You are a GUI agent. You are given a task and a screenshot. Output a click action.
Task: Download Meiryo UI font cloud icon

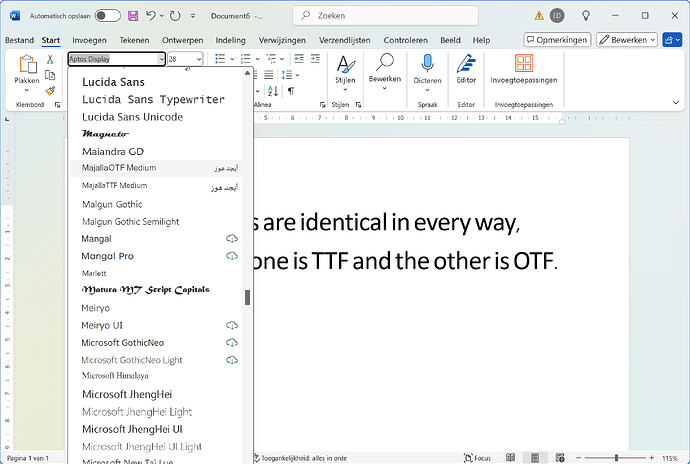coord(231,325)
